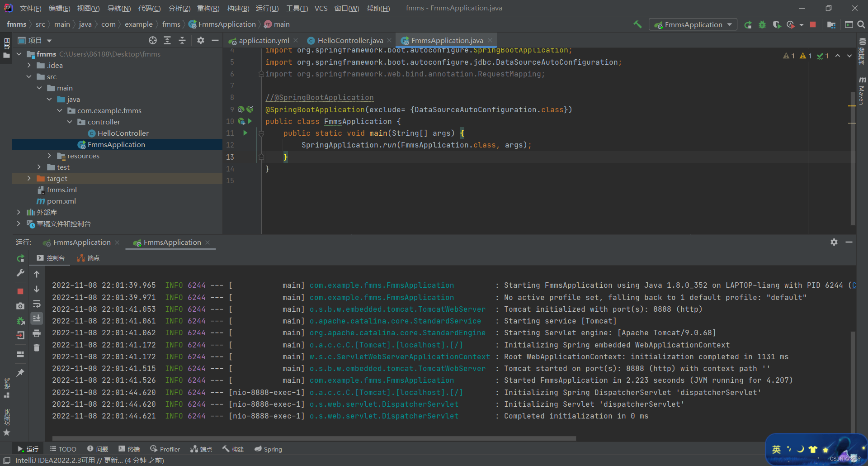Click the inspections warning indicator widget
This screenshot has width=868, height=466.
point(806,56)
